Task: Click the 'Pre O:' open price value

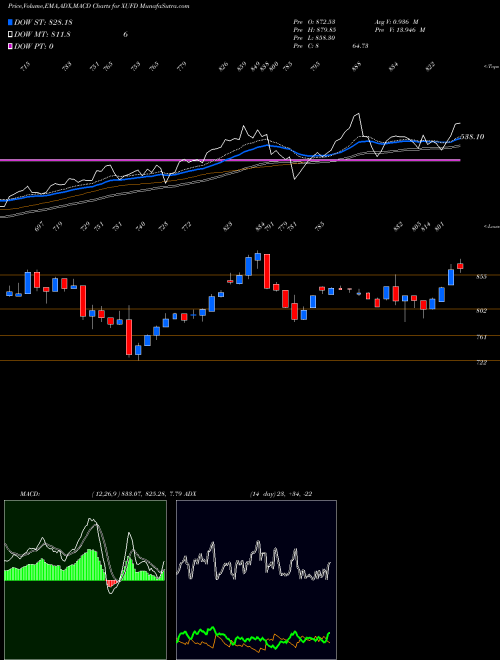Action: click(x=314, y=21)
